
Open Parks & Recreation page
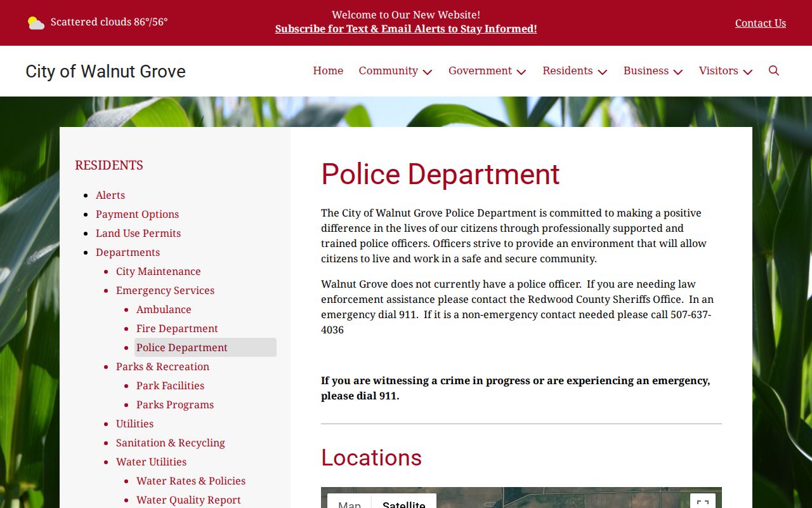[x=162, y=366]
